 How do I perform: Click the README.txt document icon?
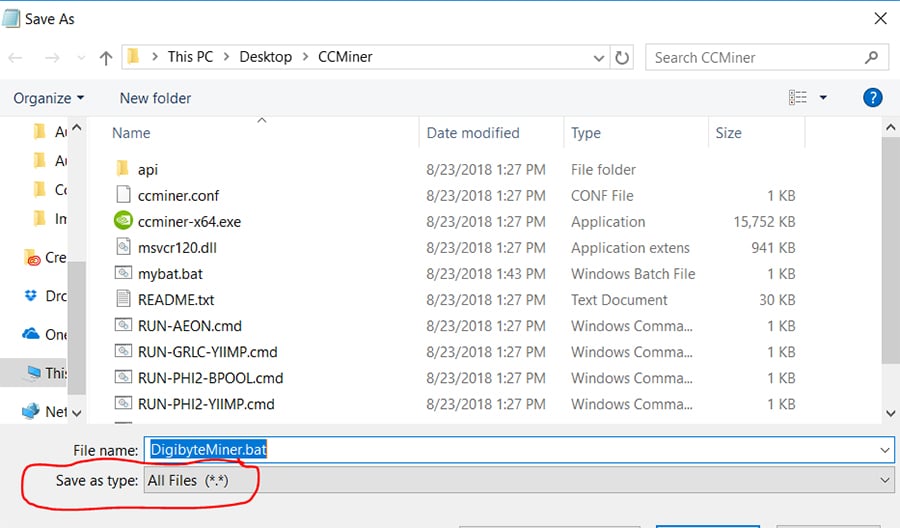123,299
